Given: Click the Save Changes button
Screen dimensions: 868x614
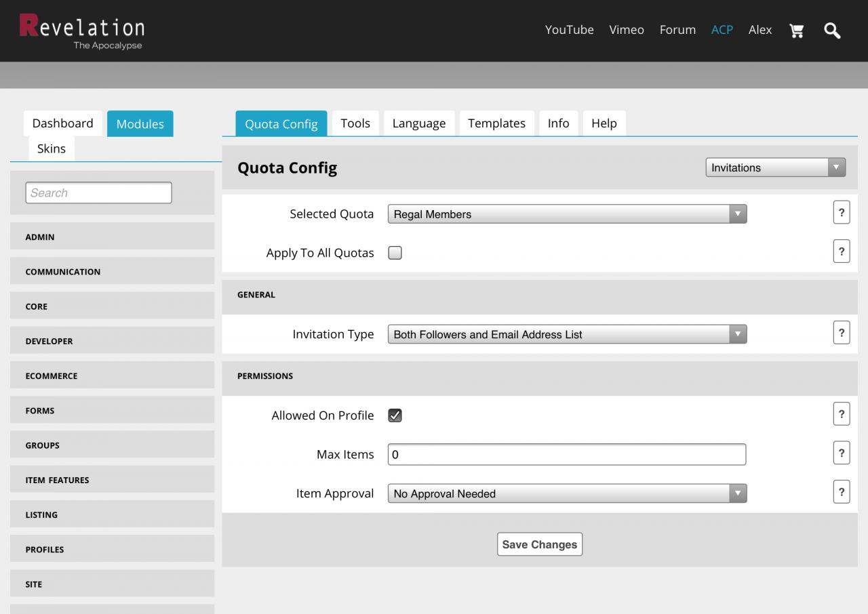Looking at the screenshot, I should [x=539, y=544].
